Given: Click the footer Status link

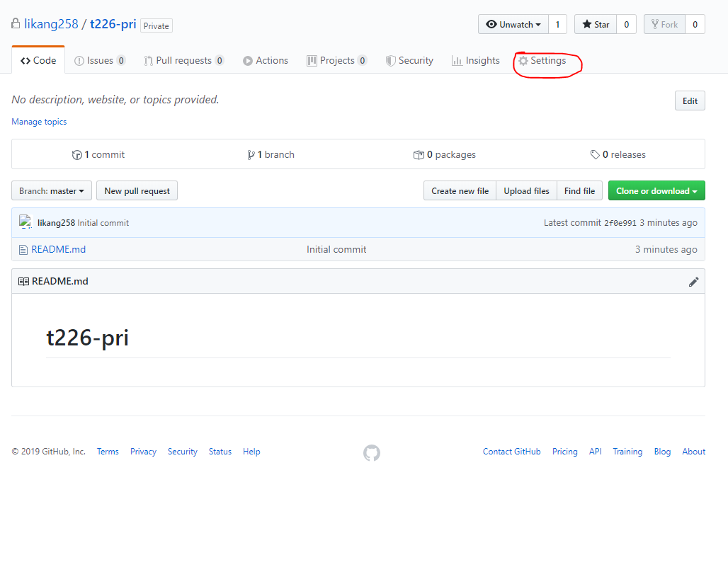Looking at the screenshot, I should [x=220, y=452].
